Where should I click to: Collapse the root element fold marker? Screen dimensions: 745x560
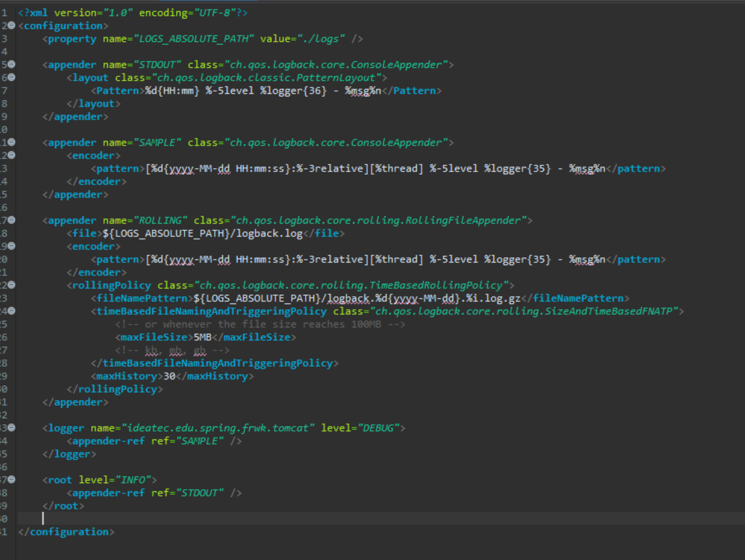[x=12, y=480]
